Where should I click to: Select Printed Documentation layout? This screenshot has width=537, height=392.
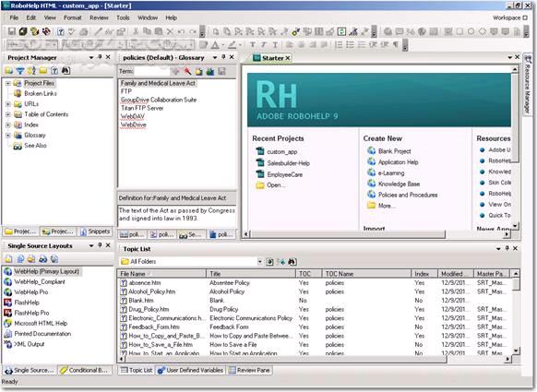click(x=42, y=334)
